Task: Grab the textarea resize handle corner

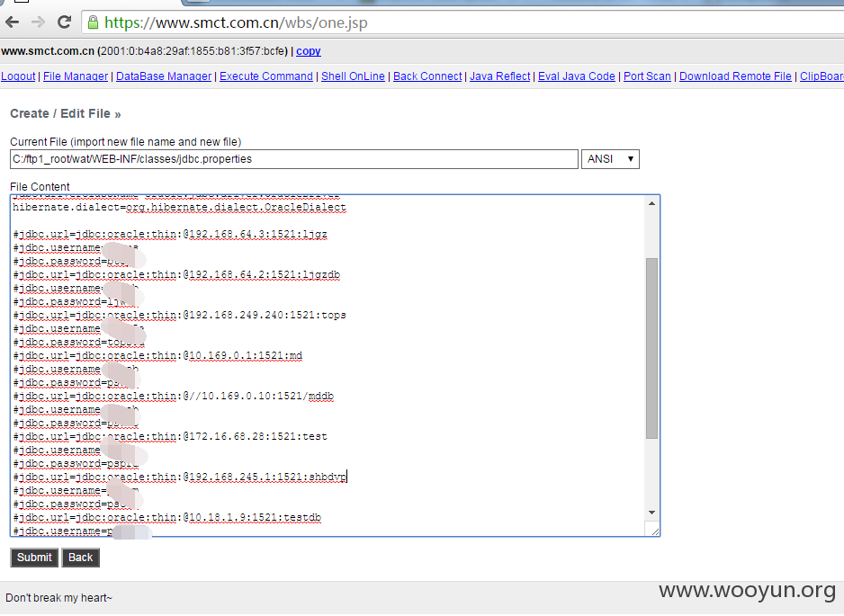Action: point(653,531)
